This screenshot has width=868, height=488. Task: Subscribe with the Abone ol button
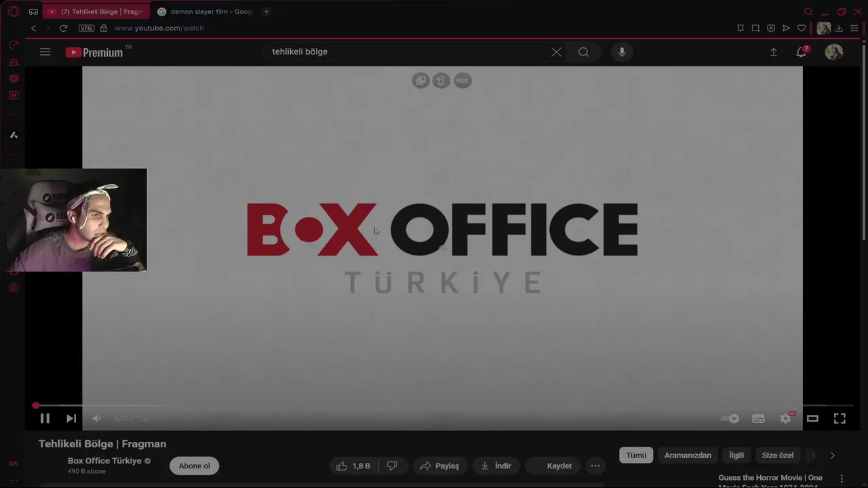coord(194,466)
